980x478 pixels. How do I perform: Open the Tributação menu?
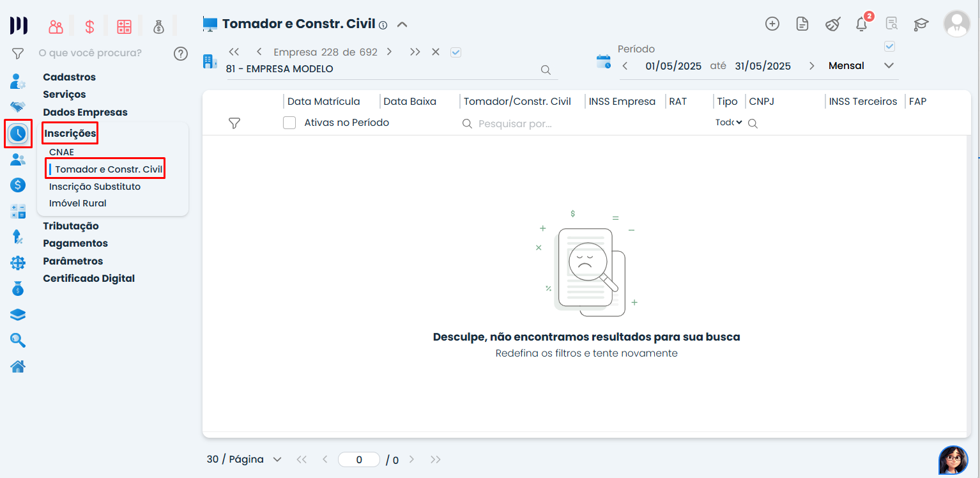[x=70, y=226]
